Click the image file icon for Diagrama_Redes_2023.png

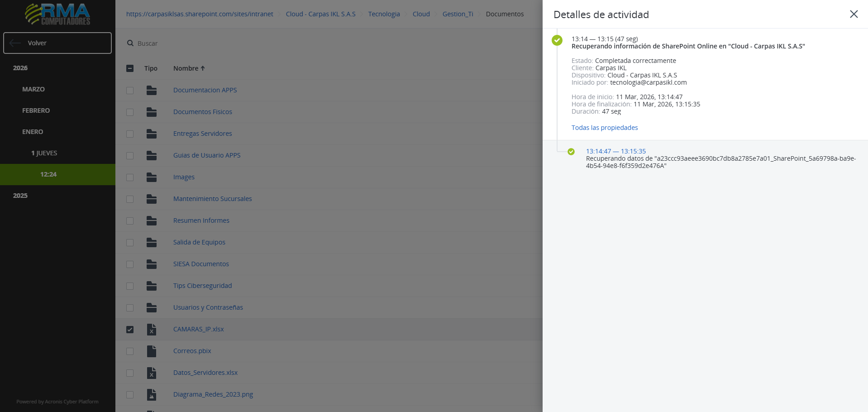pyautogui.click(x=152, y=394)
